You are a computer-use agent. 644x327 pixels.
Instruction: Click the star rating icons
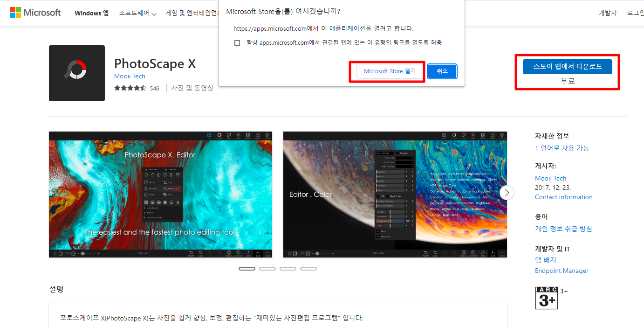point(130,88)
